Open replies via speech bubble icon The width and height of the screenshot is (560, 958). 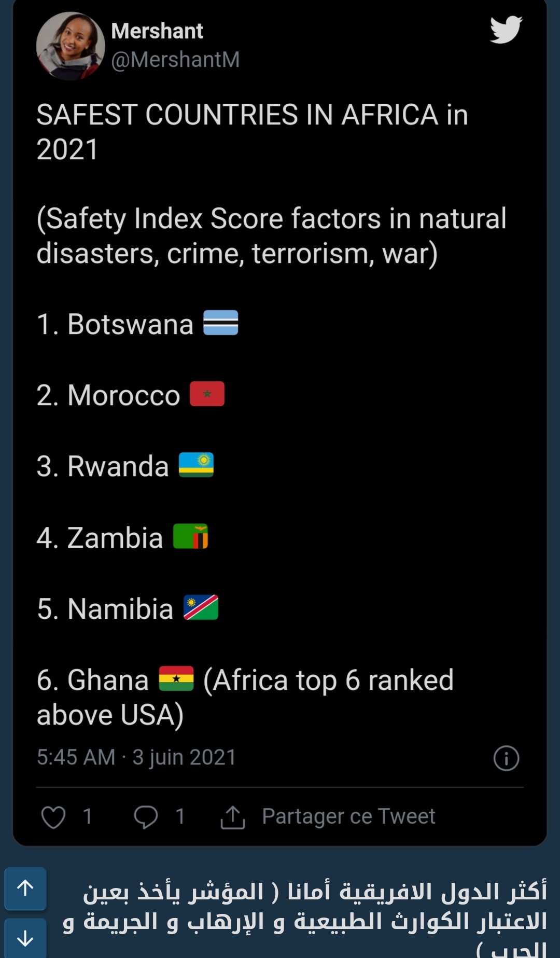click(x=146, y=817)
